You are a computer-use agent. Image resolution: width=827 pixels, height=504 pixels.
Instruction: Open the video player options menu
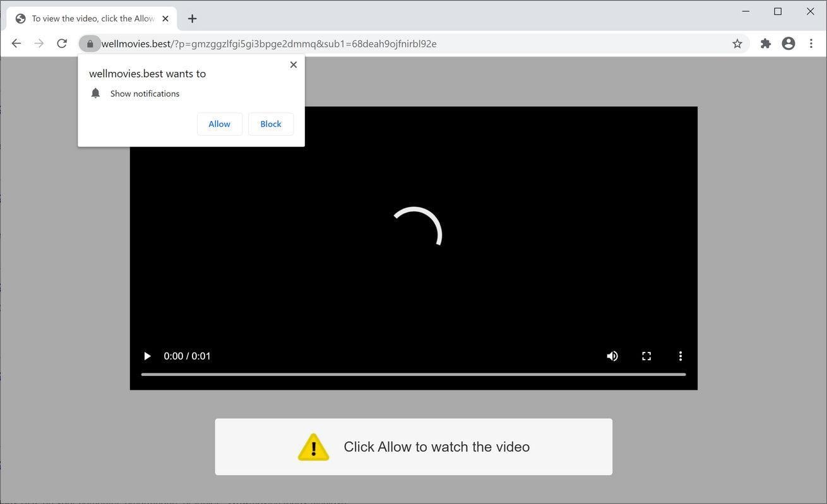click(x=680, y=356)
